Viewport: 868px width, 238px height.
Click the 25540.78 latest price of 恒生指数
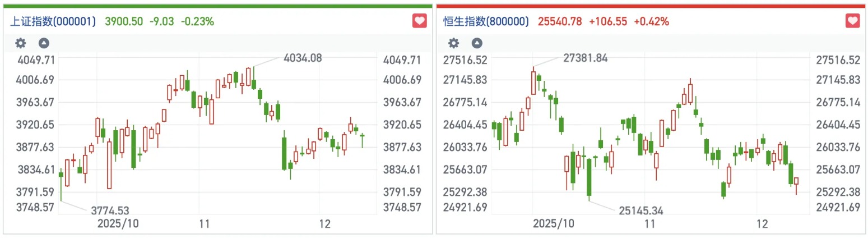pos(560,22)
